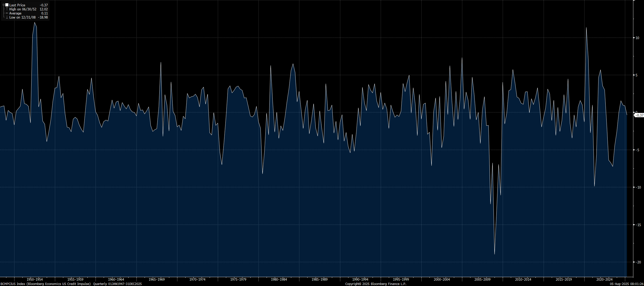Collapse the Last Price legend tree

4,5
